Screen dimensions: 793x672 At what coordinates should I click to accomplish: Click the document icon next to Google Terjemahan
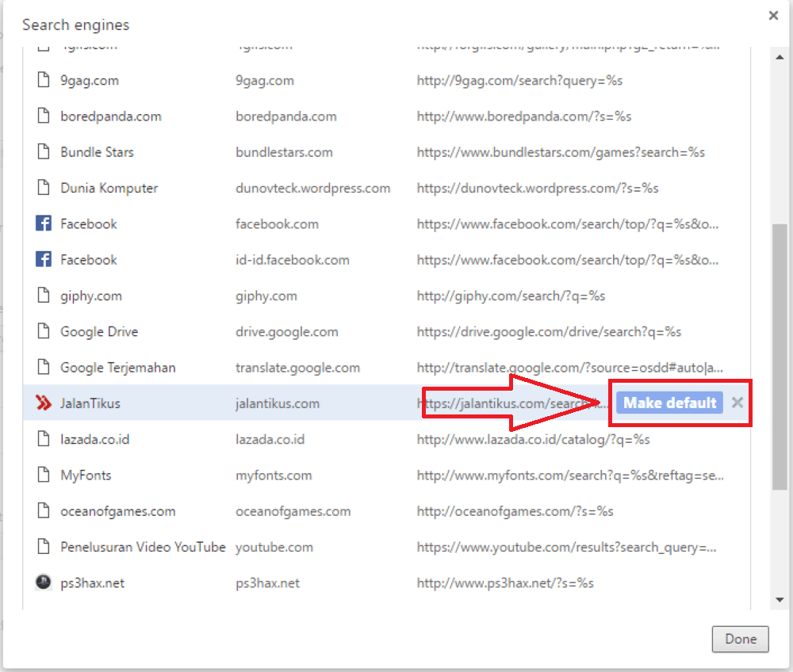(x=44, y=367)
